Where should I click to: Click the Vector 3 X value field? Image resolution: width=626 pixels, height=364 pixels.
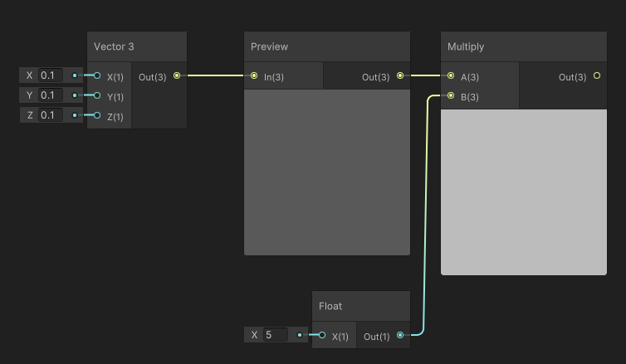click(51, 75)
